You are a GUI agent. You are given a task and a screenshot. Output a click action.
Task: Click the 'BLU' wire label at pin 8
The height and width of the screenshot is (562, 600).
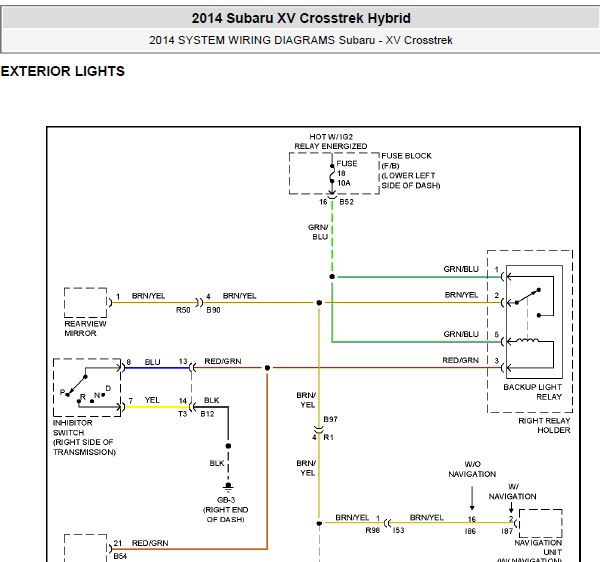(x=152, y=362)
